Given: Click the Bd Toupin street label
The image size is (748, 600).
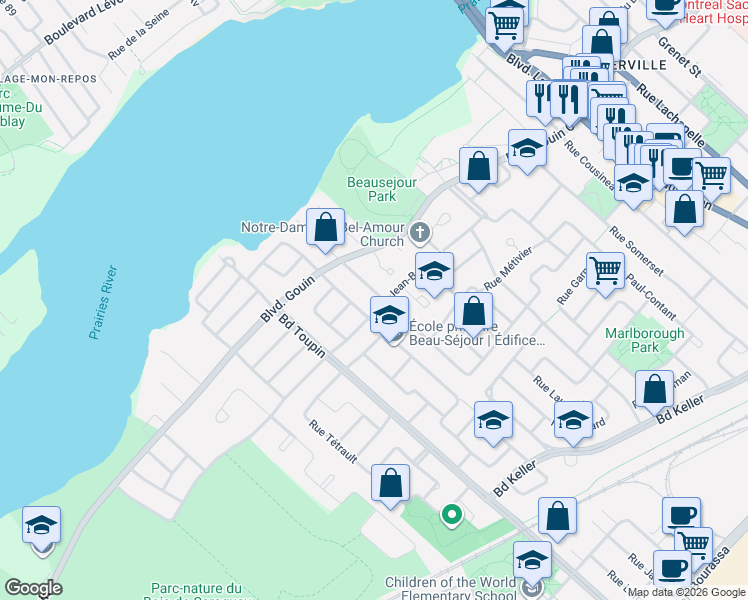Looking at the screenshot, I should pyautogui.click(x=302, y=336).
